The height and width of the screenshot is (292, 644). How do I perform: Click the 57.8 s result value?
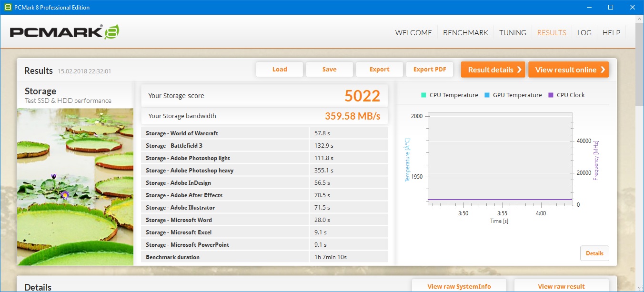[322, 133]
